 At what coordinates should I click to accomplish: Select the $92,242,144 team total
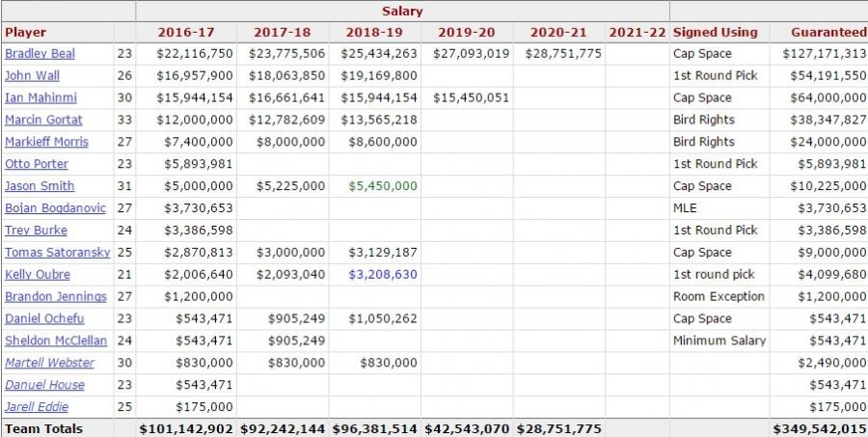click(x=283, y=429)
